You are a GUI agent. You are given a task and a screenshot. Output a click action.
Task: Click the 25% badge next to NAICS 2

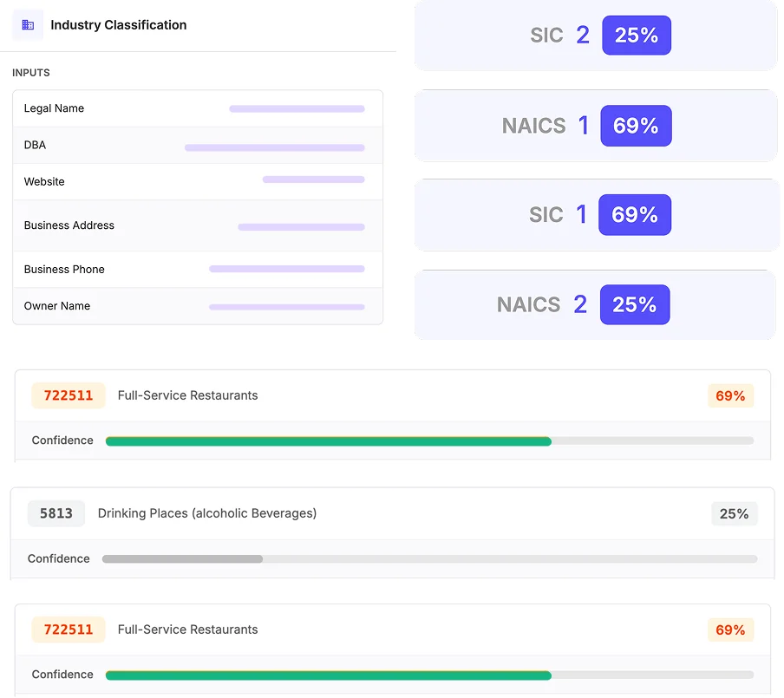[x=634, y=304]
